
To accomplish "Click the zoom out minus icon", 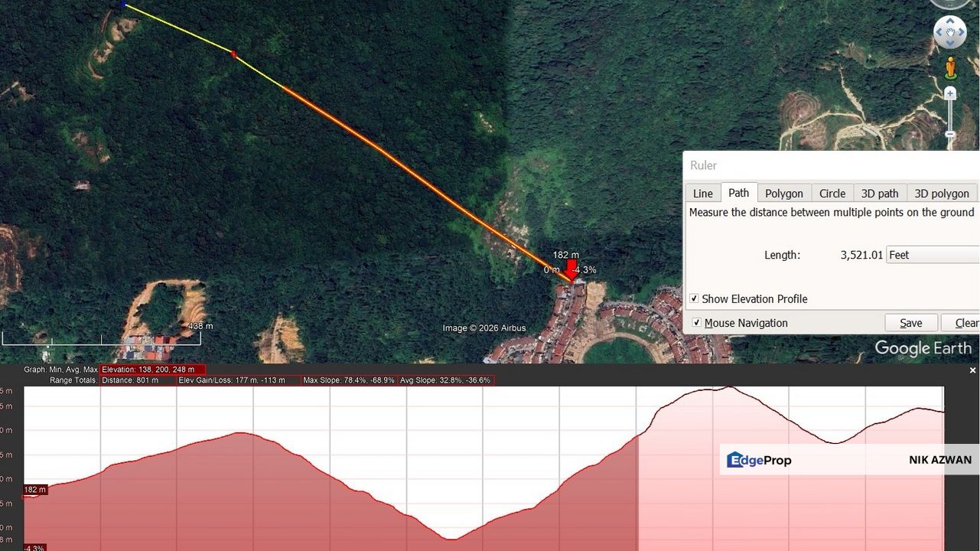I will coord(950,135).
